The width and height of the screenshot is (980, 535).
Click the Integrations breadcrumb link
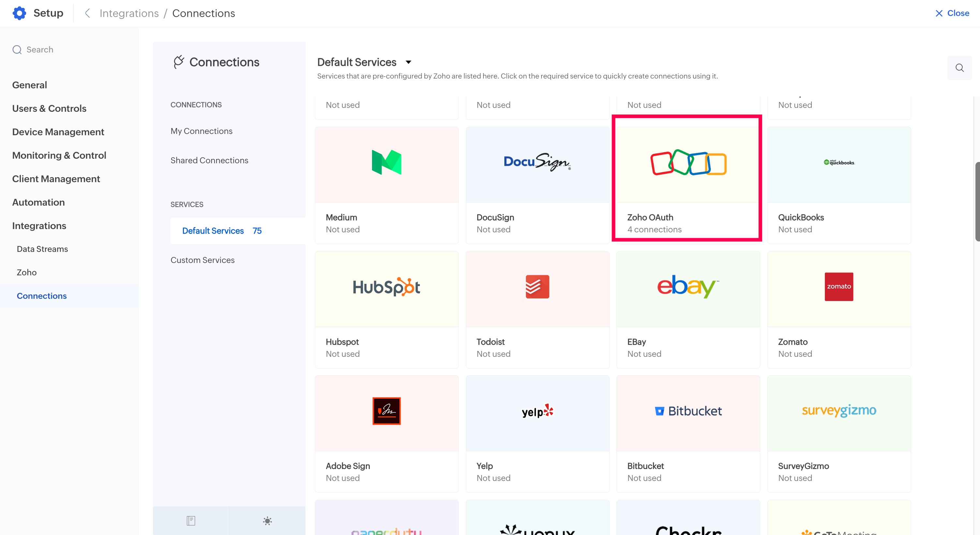click(x=129, y=13)
